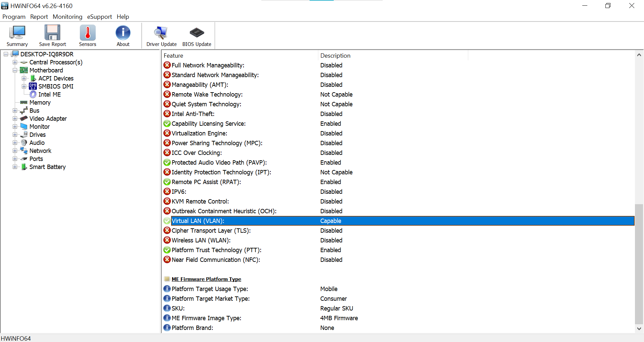Click the Save Report floppy icon

click(x=53, y=36)
